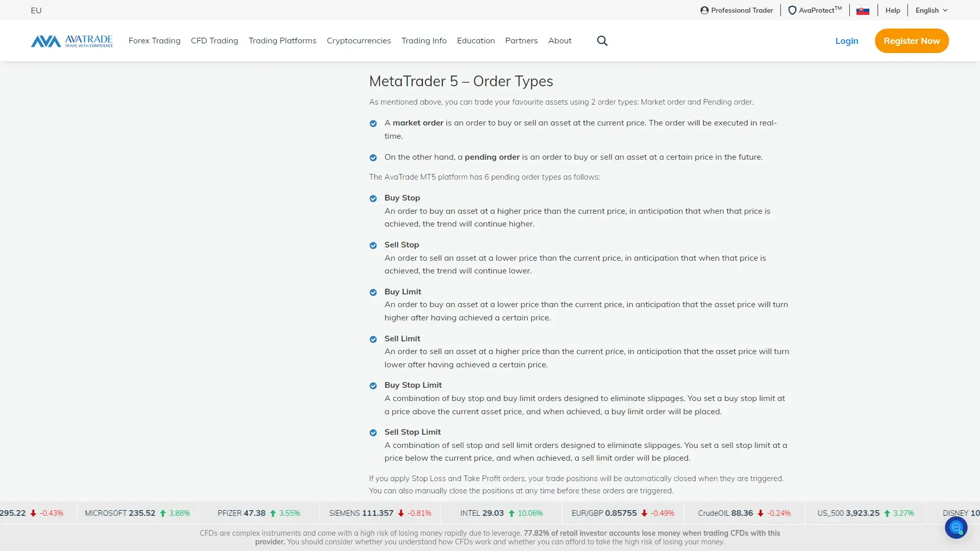The height and width of the screenshot is (551, 980).
Task: Click the AvaTrade logo
Action: 72,41
